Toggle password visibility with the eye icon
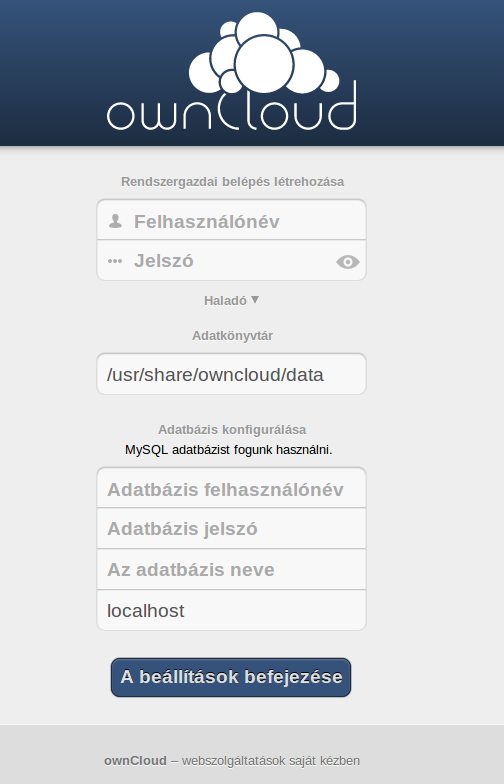The width and height of the screenshot is (504, 784). [348, 262]
